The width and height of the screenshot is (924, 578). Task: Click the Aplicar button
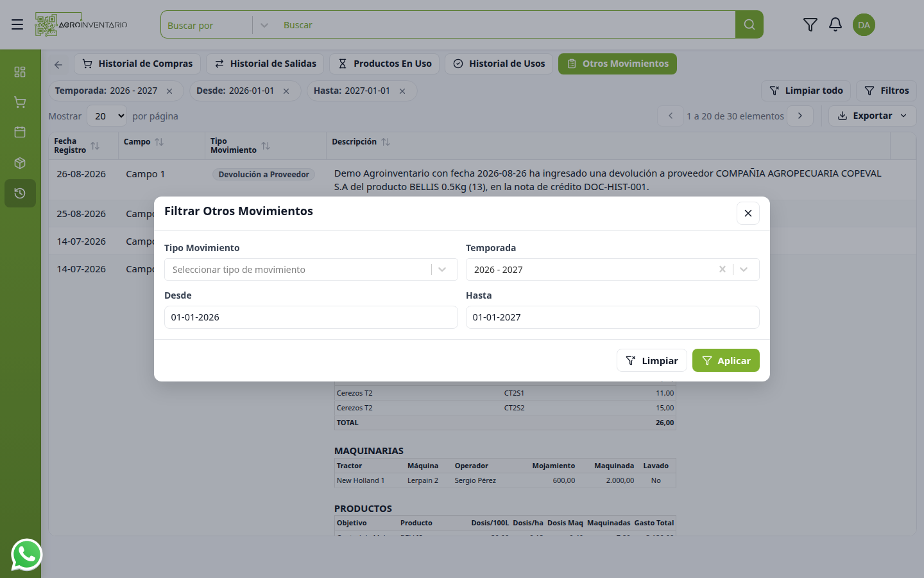pyautogui.click(x=726, y=360)
